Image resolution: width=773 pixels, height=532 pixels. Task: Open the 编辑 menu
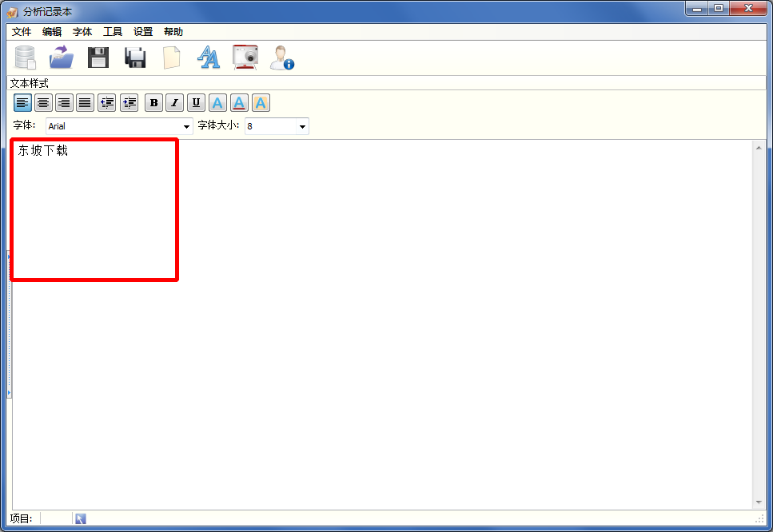coord(52,31)
